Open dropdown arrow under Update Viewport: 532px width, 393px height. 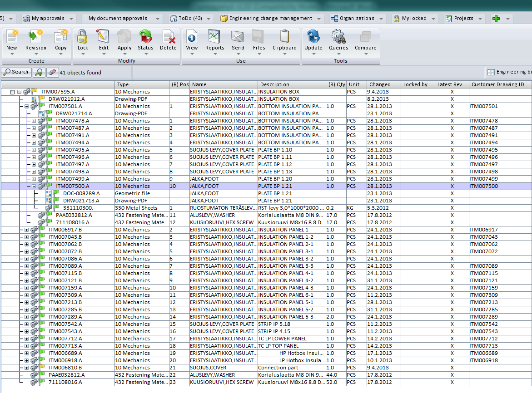coord(313,54)
